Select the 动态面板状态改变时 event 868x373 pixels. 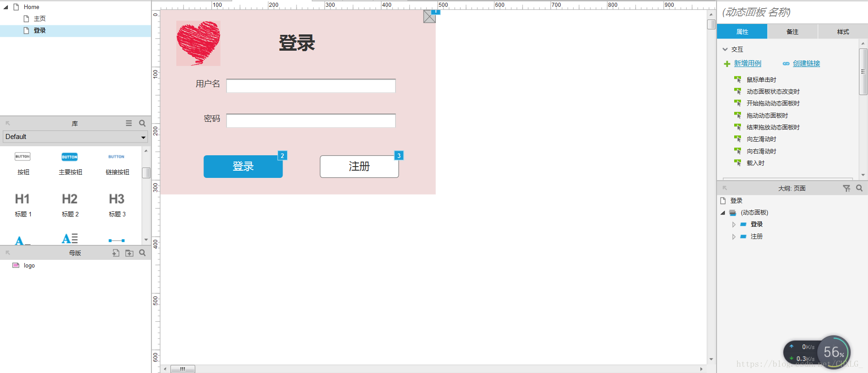[773, 91]
